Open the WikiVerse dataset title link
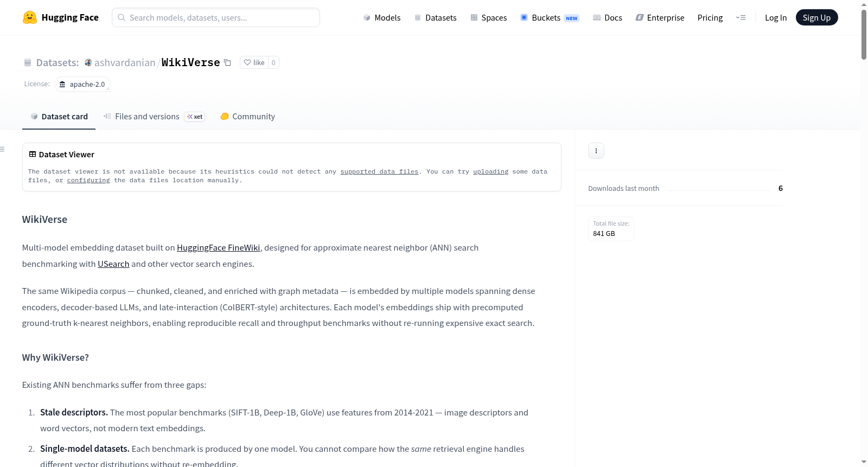Screen dimensions: 868x467 point(191,62)
